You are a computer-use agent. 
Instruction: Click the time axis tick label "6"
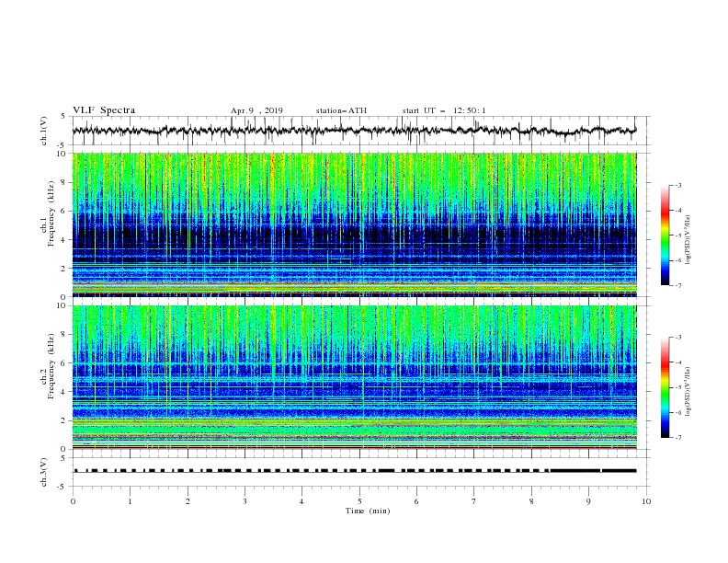click(416, 501)
